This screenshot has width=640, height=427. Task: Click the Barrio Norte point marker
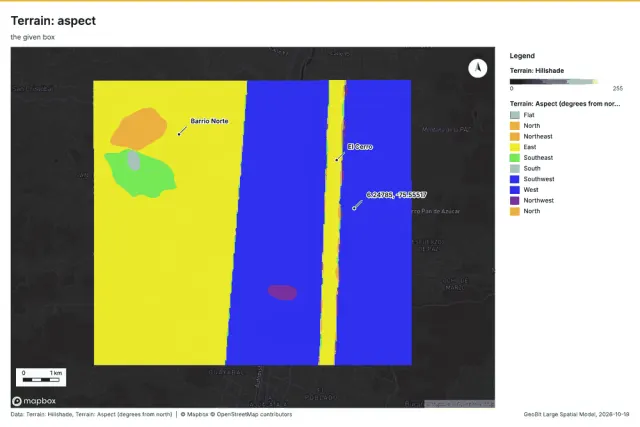click(179, 134)
